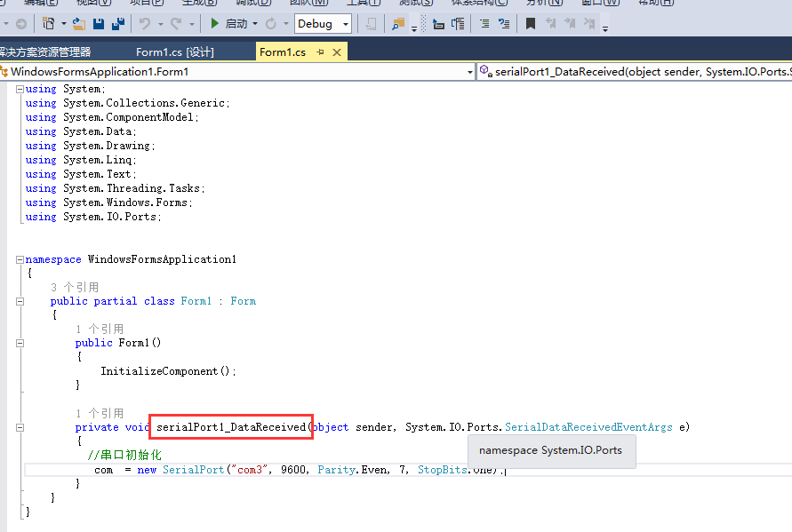
Task: Collapse the Form1() constructor block
Action: point(20,343)
